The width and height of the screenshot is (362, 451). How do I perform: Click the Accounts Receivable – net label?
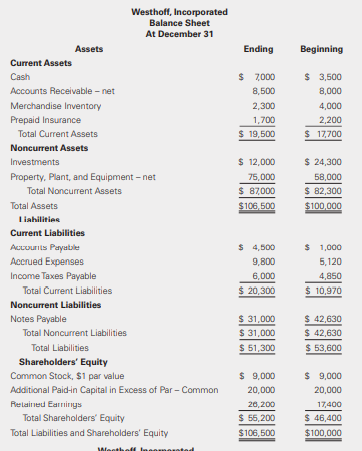[x=62, y=91]
